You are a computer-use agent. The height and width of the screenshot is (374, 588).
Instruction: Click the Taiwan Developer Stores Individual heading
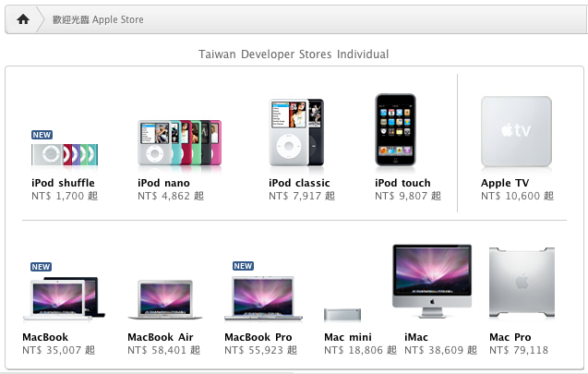(x=294, y=54)
